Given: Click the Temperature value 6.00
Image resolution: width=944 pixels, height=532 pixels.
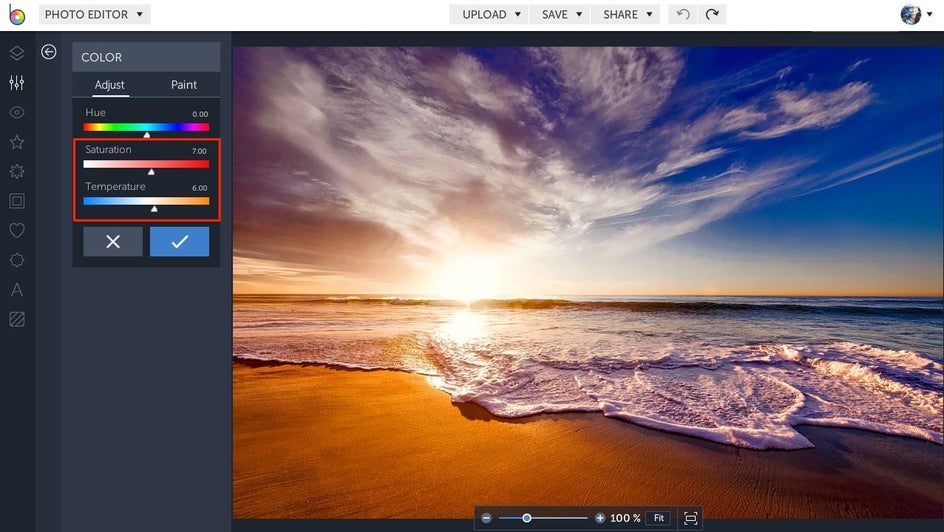Looking at the screenshot, I should [x=200, y=188].
